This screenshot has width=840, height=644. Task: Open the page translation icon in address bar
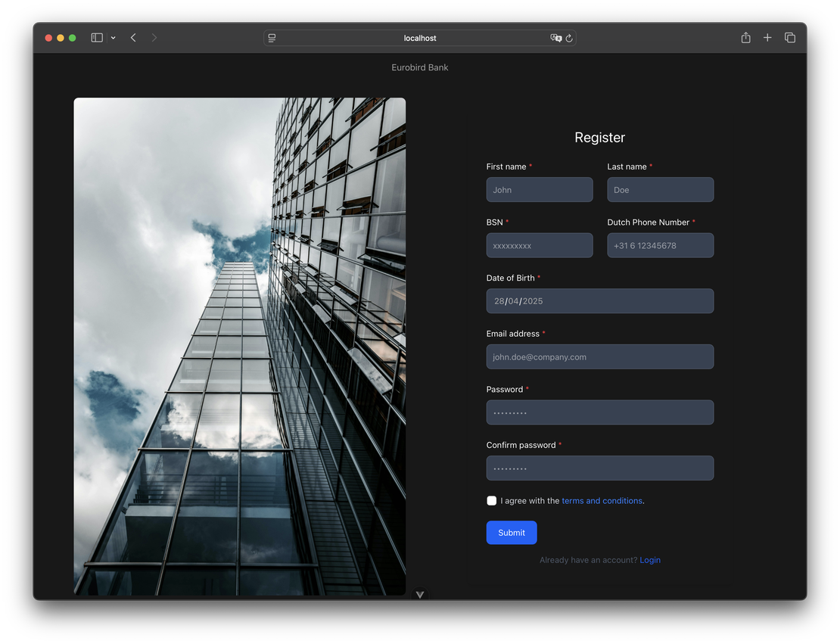coord(555,38)
